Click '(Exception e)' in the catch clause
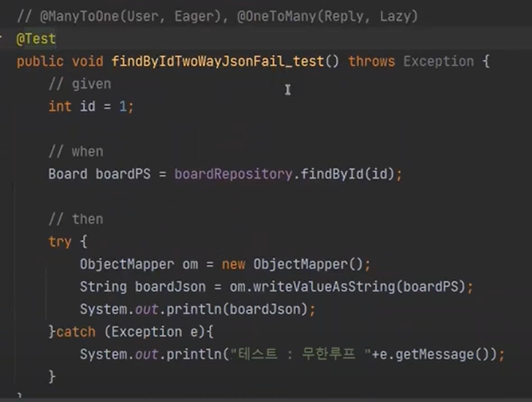Screen dimensions: 532x402 pos(155,332)
